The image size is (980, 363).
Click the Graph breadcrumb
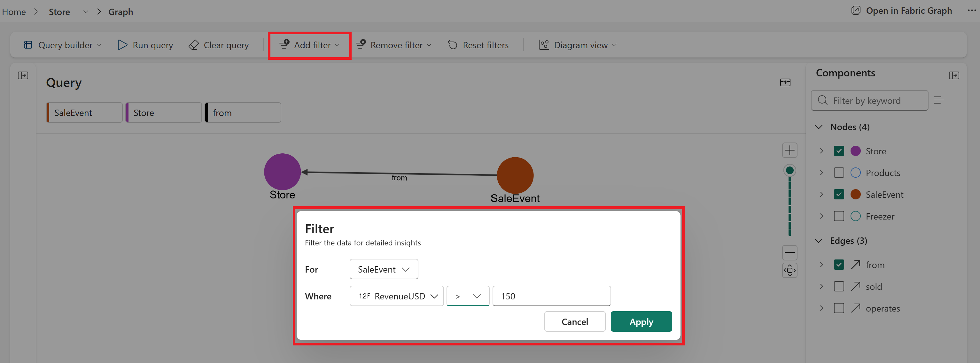pos(121,12)
